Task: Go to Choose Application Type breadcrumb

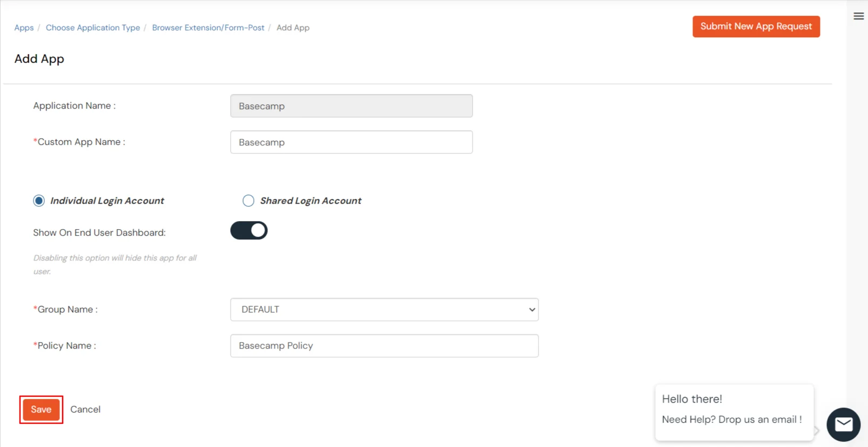Action: (93, 28)
